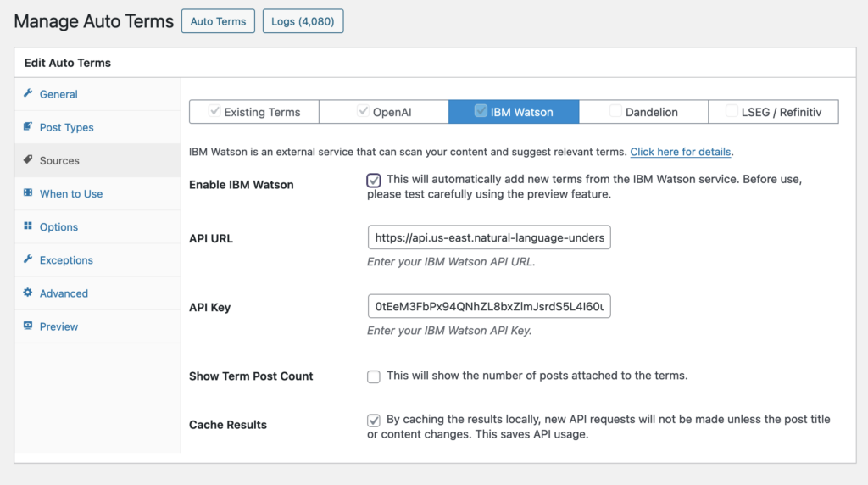
Task: Open the When to Use section
Action: 97,194
